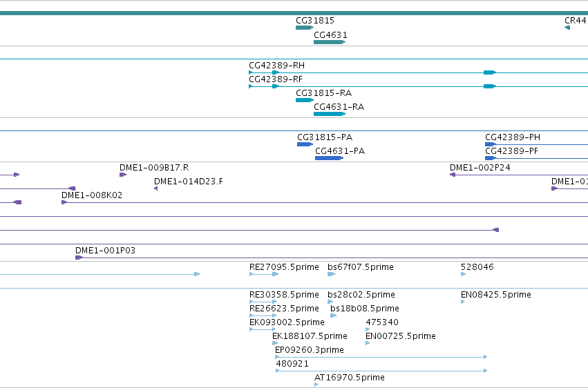Click the DME1-014D23.F clone feature

pyautogui.click(x=155, y=188)
